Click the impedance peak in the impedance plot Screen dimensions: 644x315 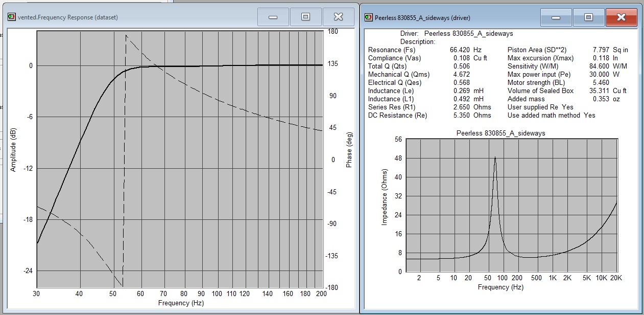[495, 158]
